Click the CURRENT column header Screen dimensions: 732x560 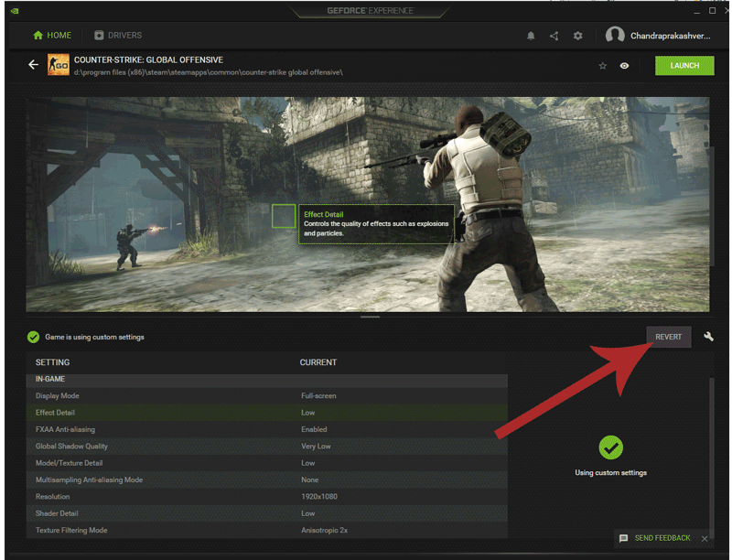point(318,362)
